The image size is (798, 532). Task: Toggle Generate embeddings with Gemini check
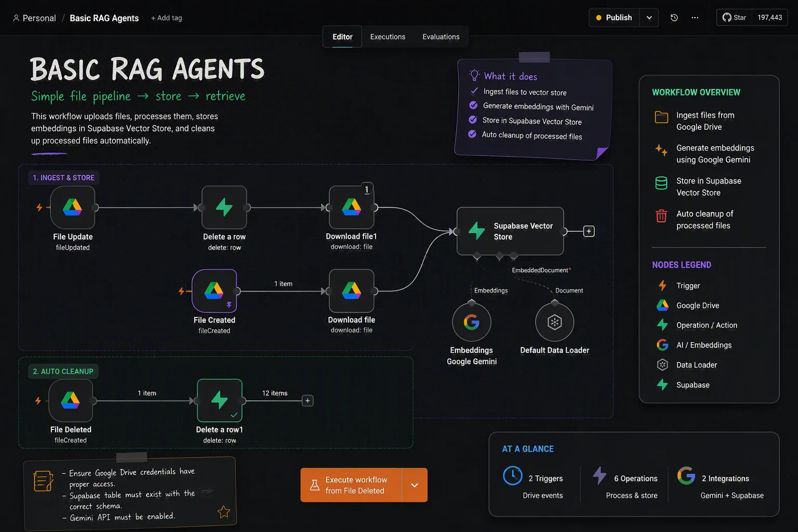[x=473, y=105]
